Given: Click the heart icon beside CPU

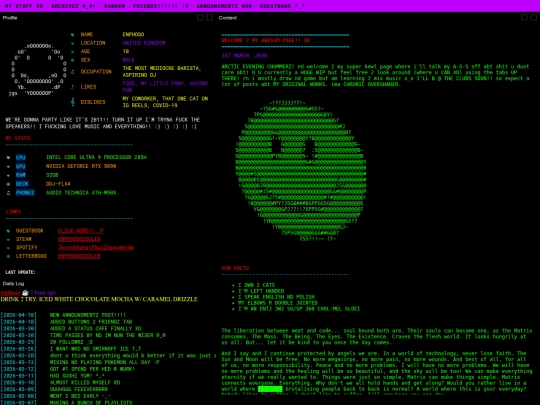Looking at the screenshot, I should [x=8, y=157].
